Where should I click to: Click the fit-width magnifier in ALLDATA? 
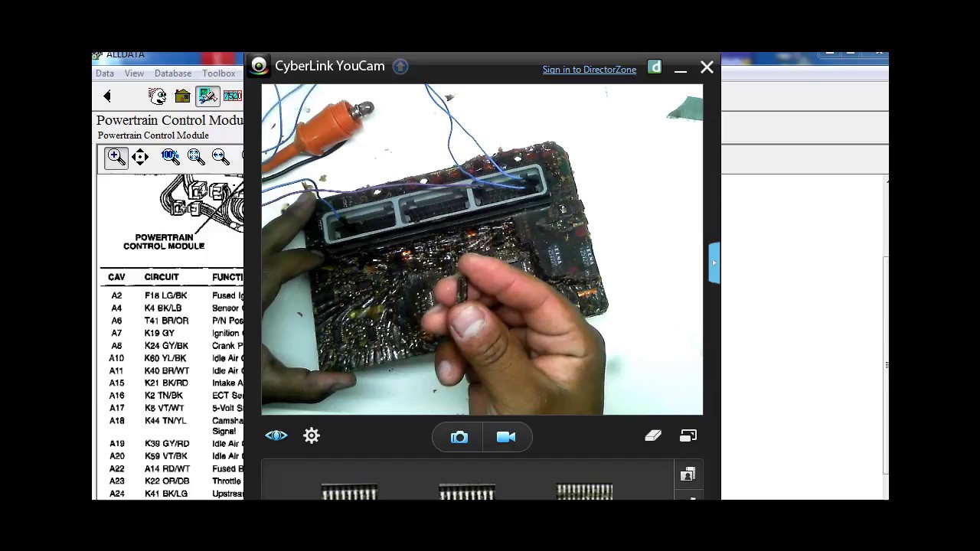click(x=220, y=157)
